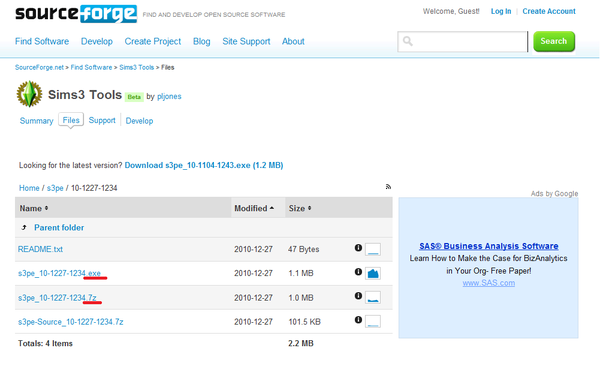Sort files by Modified column
Viewport: 600px width, 369px height.
coord(254,208)
